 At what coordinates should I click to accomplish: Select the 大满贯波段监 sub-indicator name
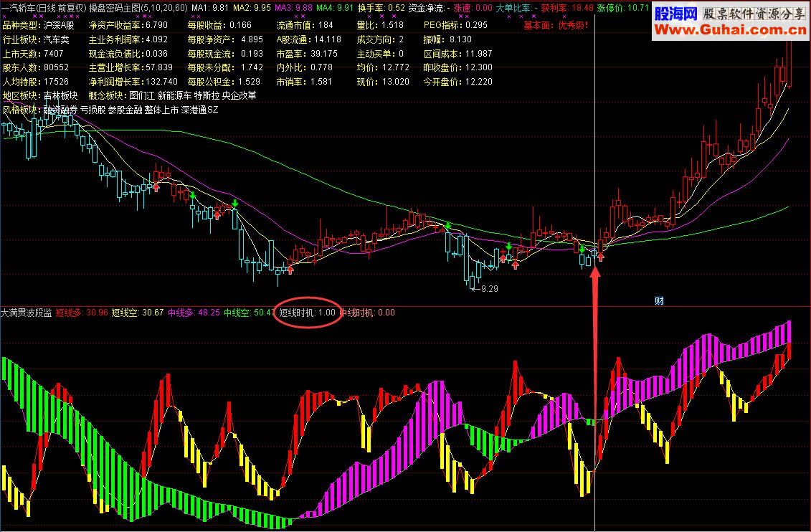26,313
